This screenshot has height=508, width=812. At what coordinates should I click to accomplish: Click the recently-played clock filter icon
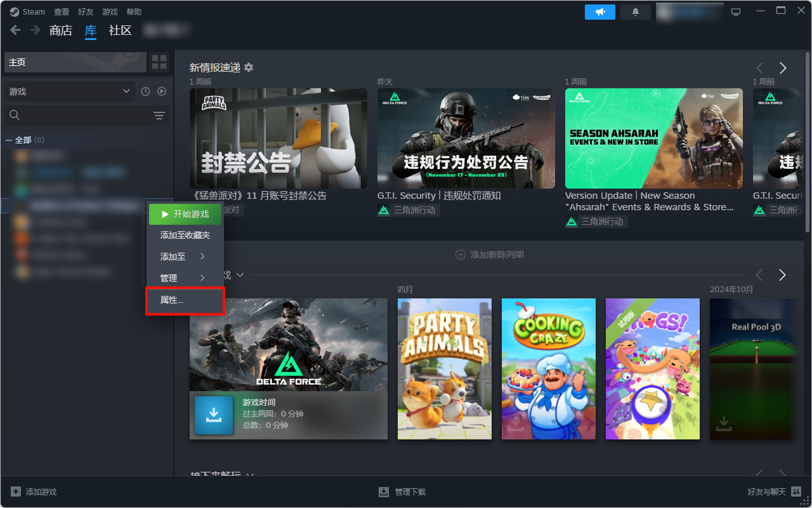click(x=145, y=91)
